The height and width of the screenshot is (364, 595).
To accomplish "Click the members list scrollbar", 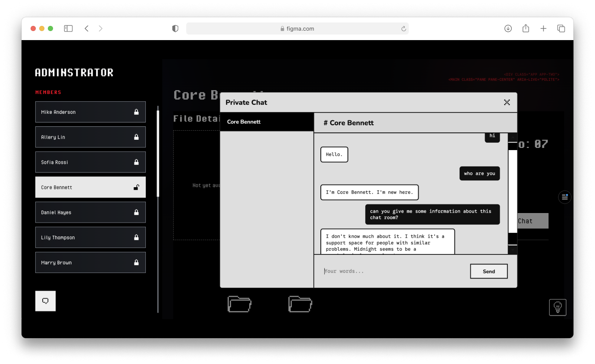I will pos(158,153).
